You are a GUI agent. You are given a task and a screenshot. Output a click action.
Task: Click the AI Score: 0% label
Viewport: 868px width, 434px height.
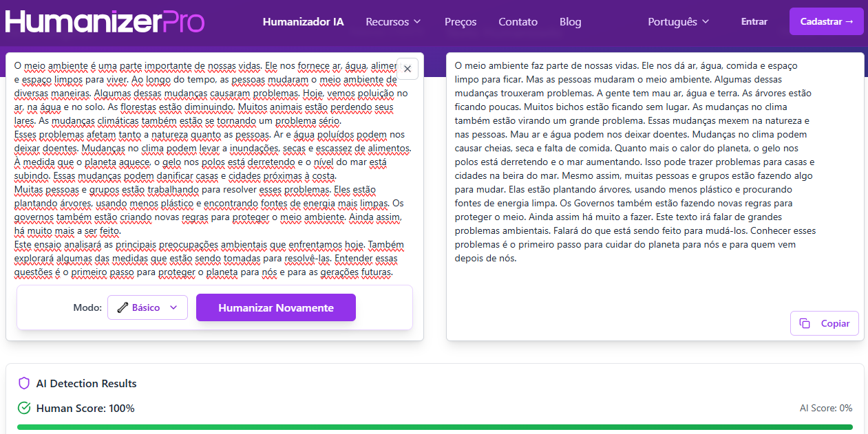pyautogui.click(x=825, y=409)
